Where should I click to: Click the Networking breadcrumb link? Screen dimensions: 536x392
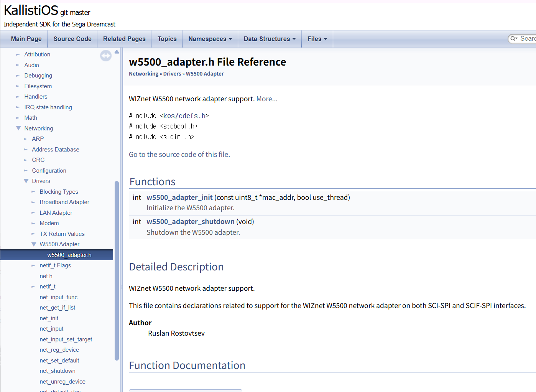143,74
